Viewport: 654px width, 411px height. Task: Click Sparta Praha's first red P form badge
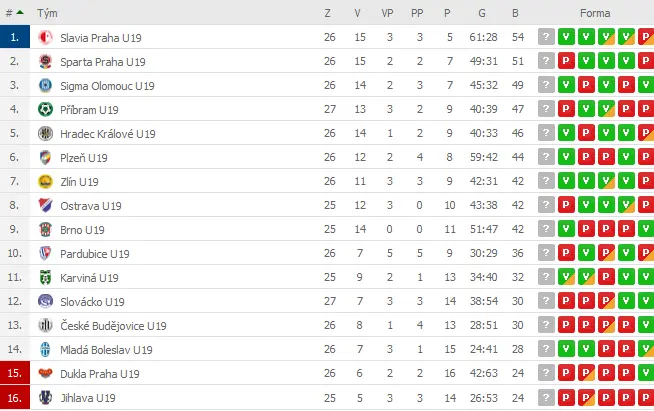coord(566,61)
